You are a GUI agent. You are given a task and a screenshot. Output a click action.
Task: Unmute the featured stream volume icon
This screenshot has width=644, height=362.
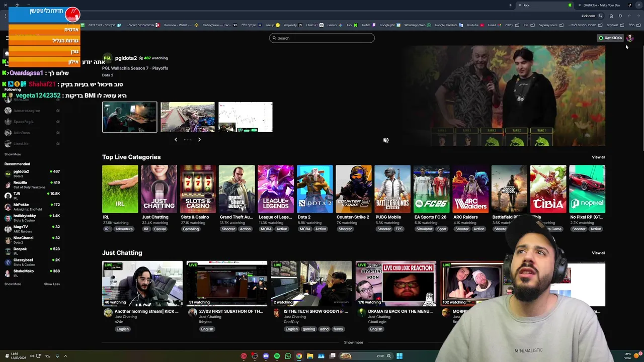[386, 140]
